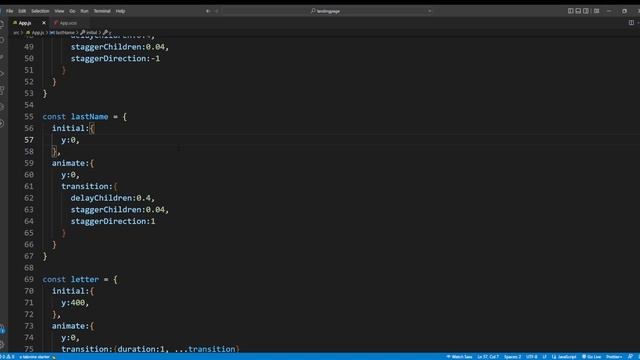Open the Run menu
This screenshot has height=360, width=640.
click(x=84, y=11)
